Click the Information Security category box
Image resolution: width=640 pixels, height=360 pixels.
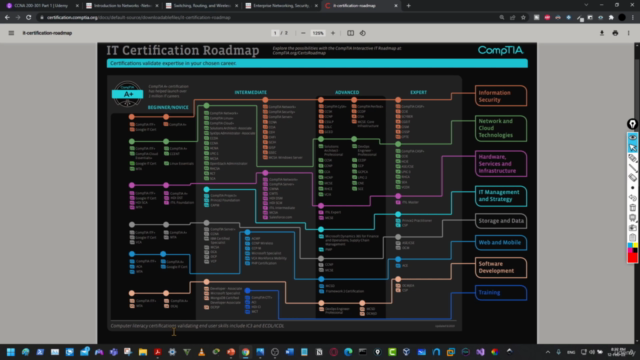tap(501, 96)
